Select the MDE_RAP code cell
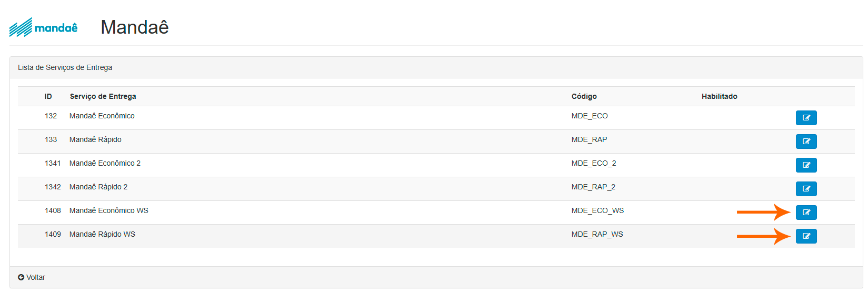Screen dimensions: 868x293 589,139
